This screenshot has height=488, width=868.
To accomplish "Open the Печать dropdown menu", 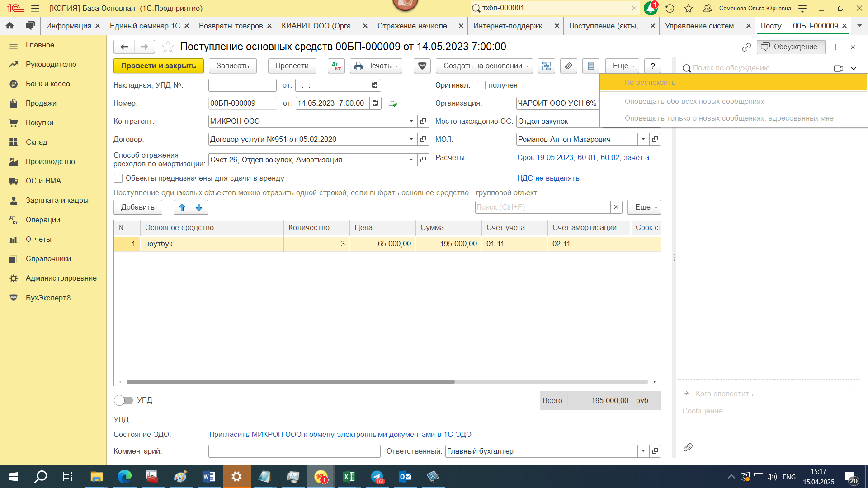I will pos(376,66).
